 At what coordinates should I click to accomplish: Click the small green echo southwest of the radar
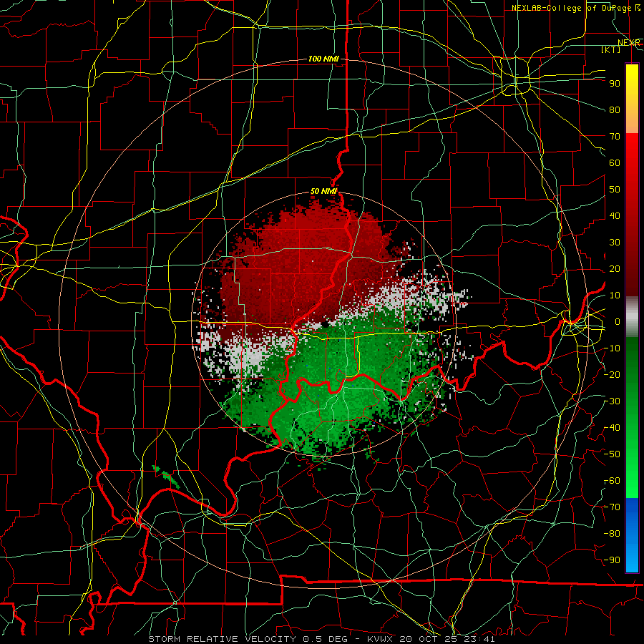165,477
